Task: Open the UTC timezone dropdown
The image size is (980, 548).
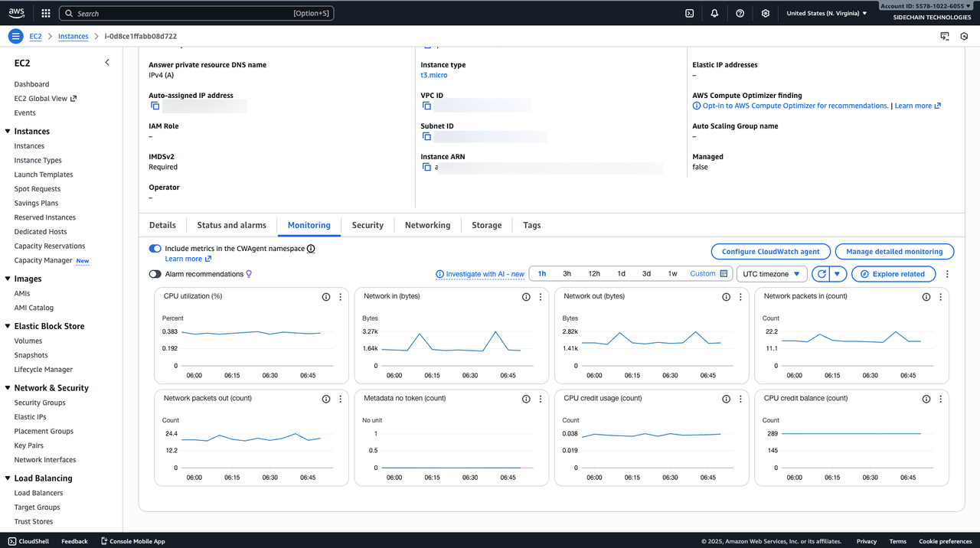Action: click(772, 274)
